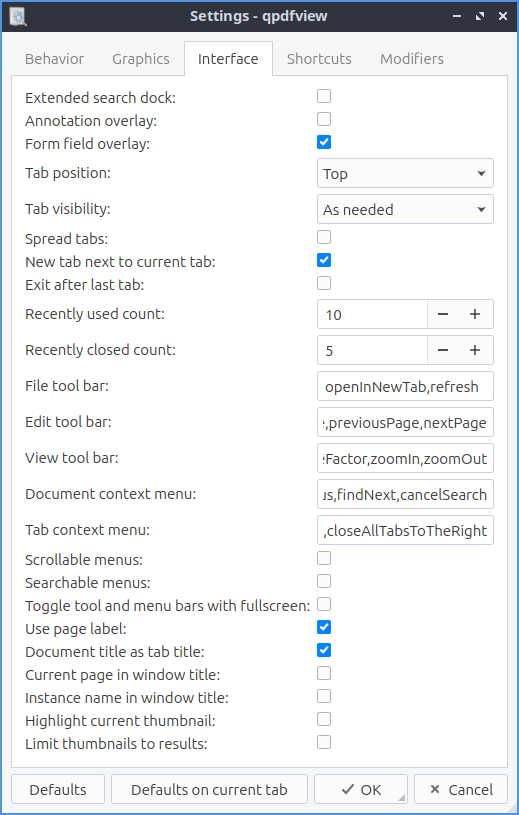Increase Recently used count with plus
The height and width of the screenshot is (815, 519).
(x=475, y=314)
